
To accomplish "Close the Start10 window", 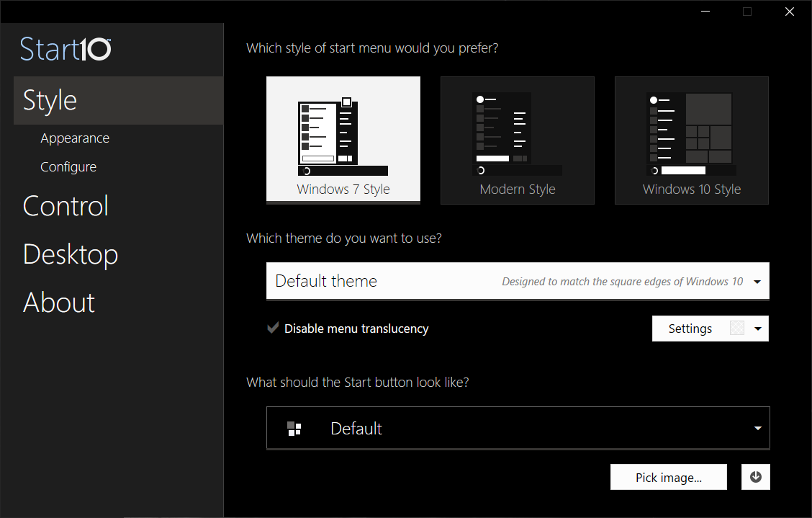I will 788,12.
